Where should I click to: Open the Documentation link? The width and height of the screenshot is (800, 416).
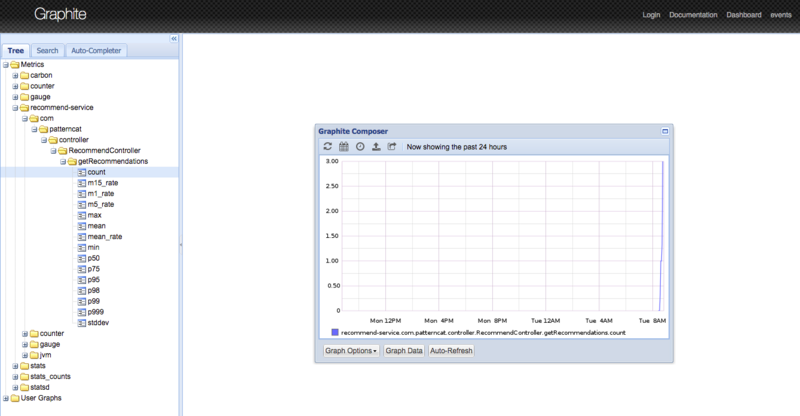pos(693,15)
